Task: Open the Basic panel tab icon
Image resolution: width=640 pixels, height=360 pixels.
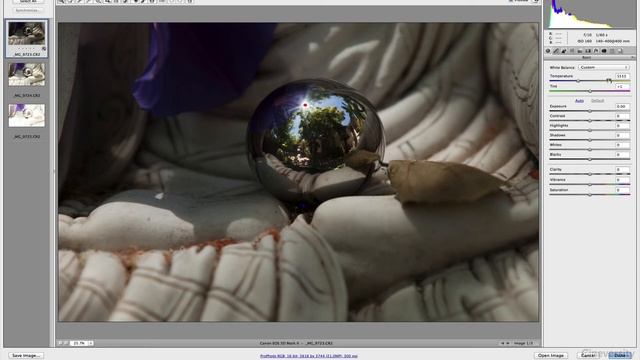Action: coord(548,51)
